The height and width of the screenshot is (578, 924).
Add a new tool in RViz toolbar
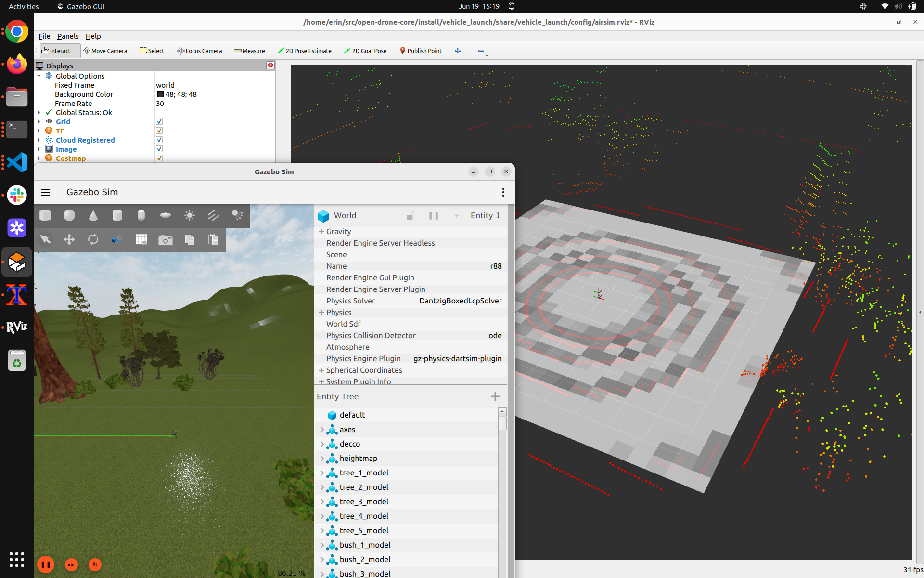pos(458,51)
